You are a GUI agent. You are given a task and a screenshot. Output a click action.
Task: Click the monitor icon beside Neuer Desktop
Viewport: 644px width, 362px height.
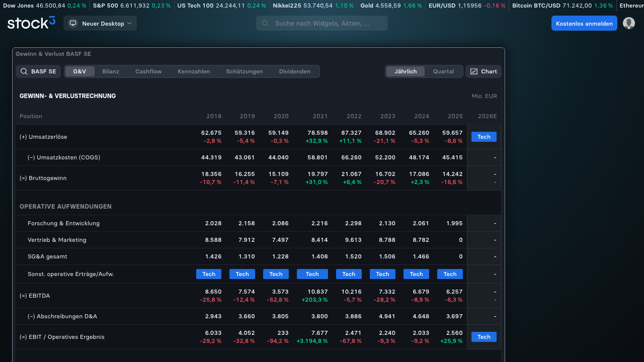[x=73, y=24]
